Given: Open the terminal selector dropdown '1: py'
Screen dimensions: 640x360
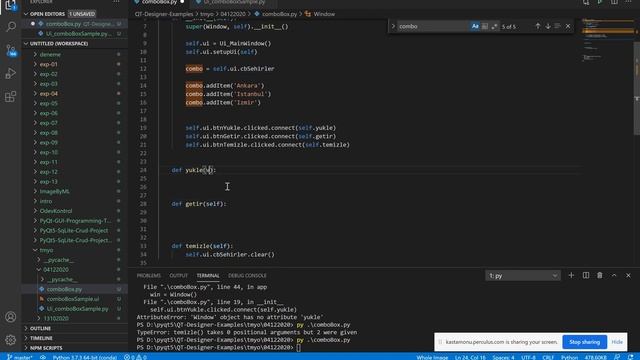Looking at the screenshot, I should point(523,276).
